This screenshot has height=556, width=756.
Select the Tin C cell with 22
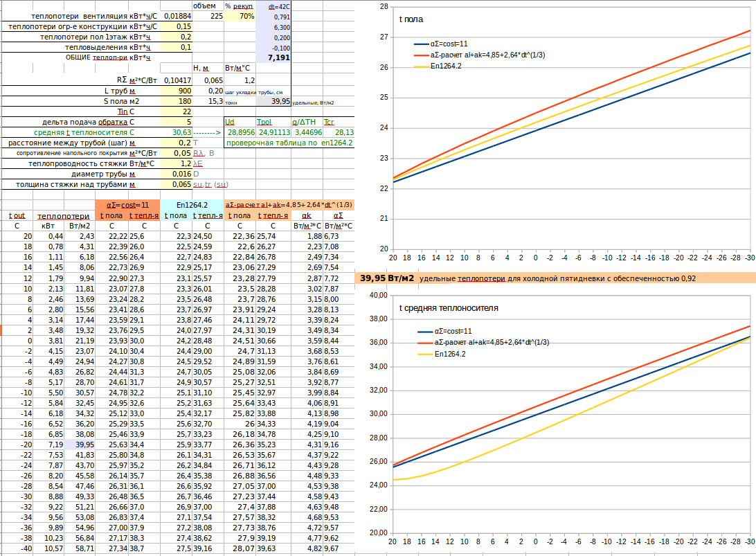coord(176,111)
